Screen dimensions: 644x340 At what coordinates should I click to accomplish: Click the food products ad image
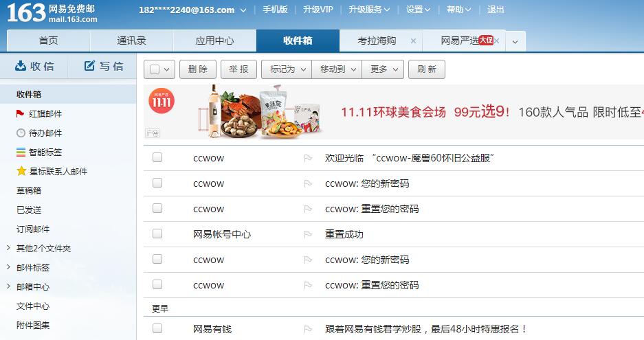[x=260, y=111]
